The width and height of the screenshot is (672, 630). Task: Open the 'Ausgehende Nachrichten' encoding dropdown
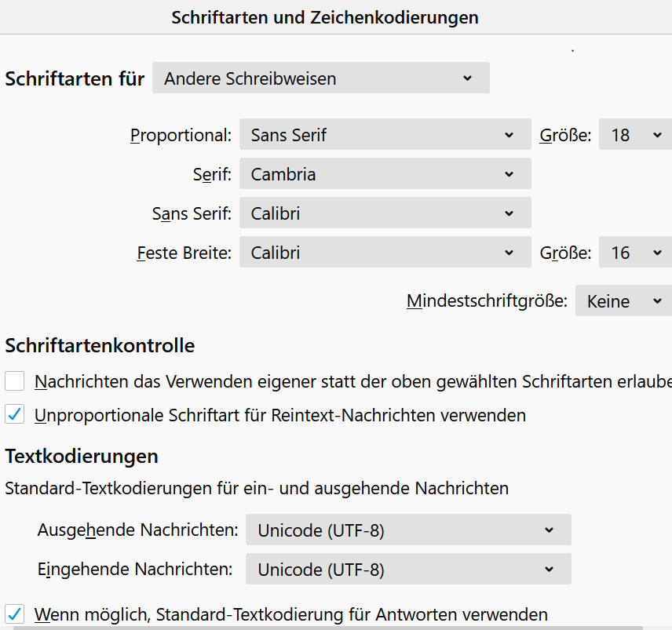407,530
